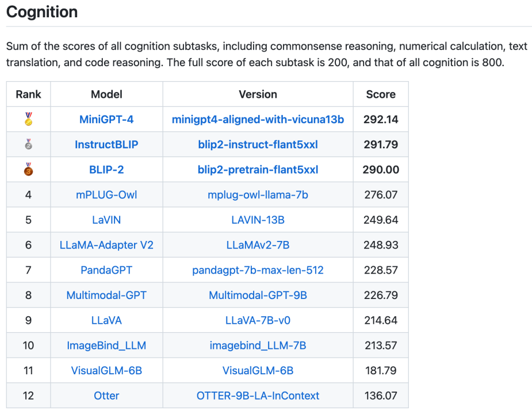The image size is (532, 414).
Task: Click the bronze medal icon for BLIP-2
Action: (x=28, y=169)
